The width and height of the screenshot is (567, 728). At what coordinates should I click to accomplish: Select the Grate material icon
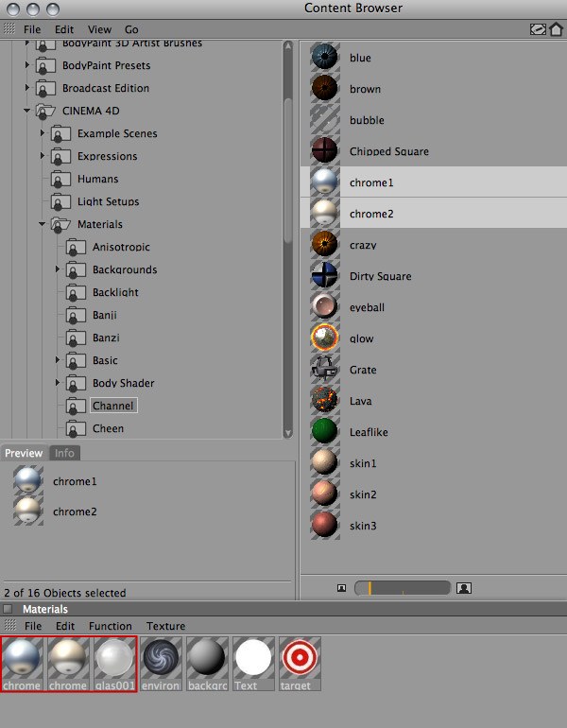[x=325, y=369]
